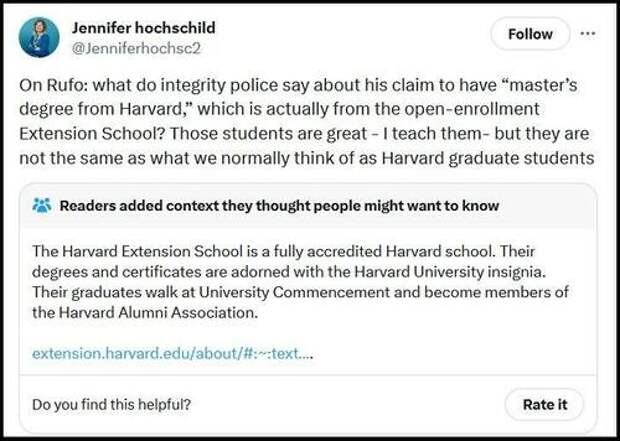Click the 'Do you find this helpful?' prompt
The height and width of the screenshot is (441, 620).
[112, 404]
